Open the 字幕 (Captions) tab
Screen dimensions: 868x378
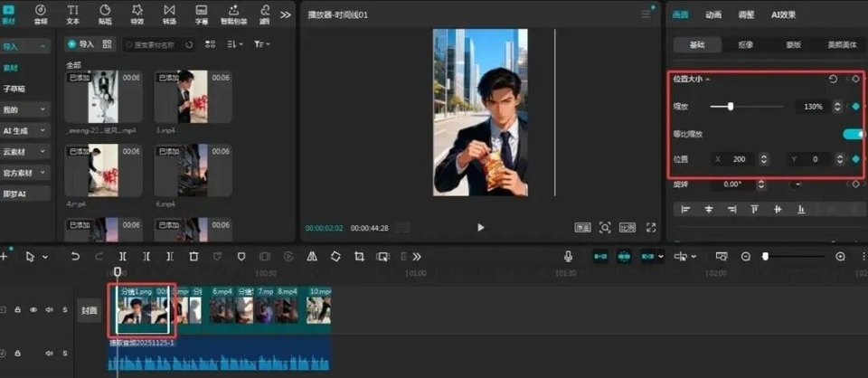(202, 14)
